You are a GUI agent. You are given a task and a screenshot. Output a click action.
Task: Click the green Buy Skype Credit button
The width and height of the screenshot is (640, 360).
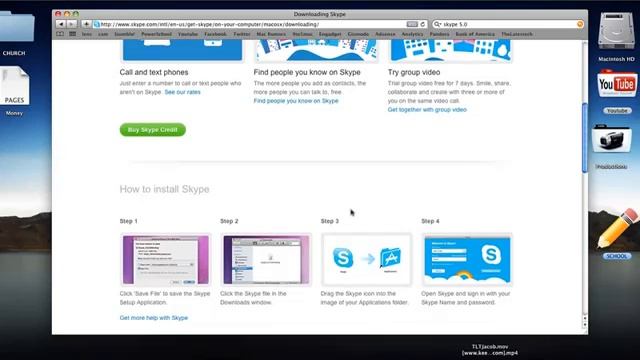[x=153, y=130]
